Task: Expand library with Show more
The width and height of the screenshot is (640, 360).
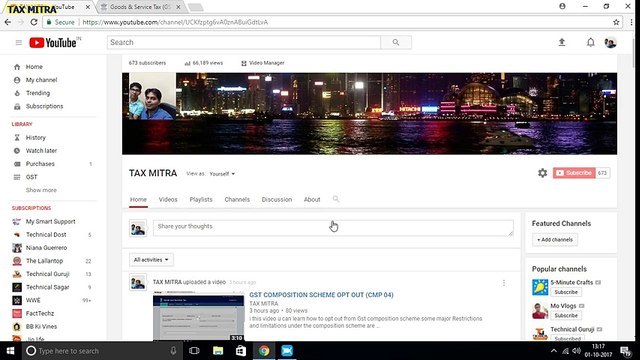Action: point(41,190)
